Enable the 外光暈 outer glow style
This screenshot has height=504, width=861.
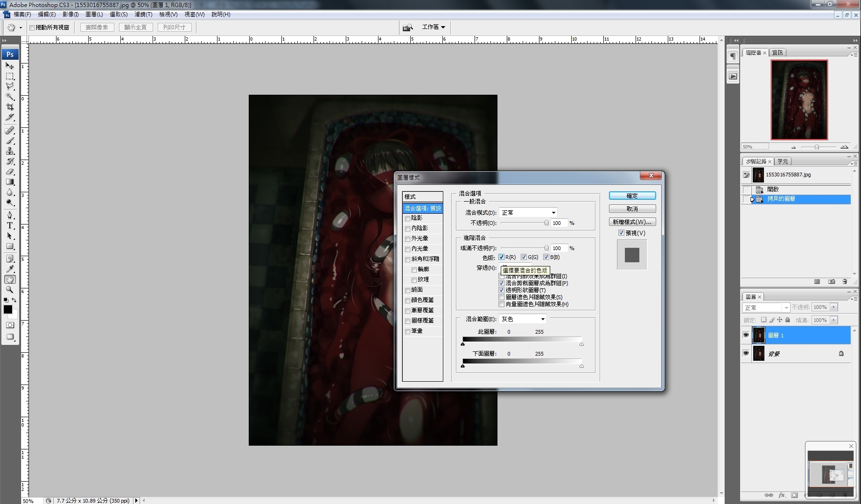tap(408, 239)
